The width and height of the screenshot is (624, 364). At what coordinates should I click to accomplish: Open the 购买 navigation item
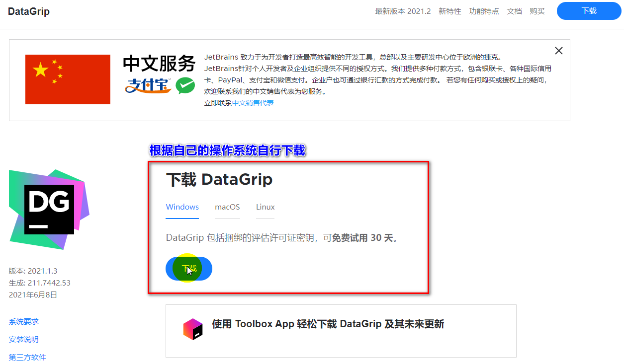(x=537, y=11)
